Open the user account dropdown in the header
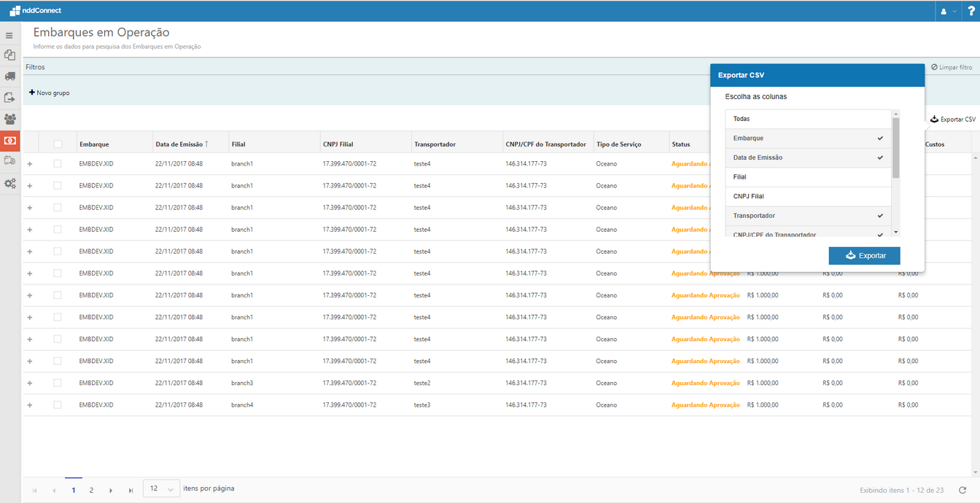The height and width of the screenshot is (503, 980). 948,11
